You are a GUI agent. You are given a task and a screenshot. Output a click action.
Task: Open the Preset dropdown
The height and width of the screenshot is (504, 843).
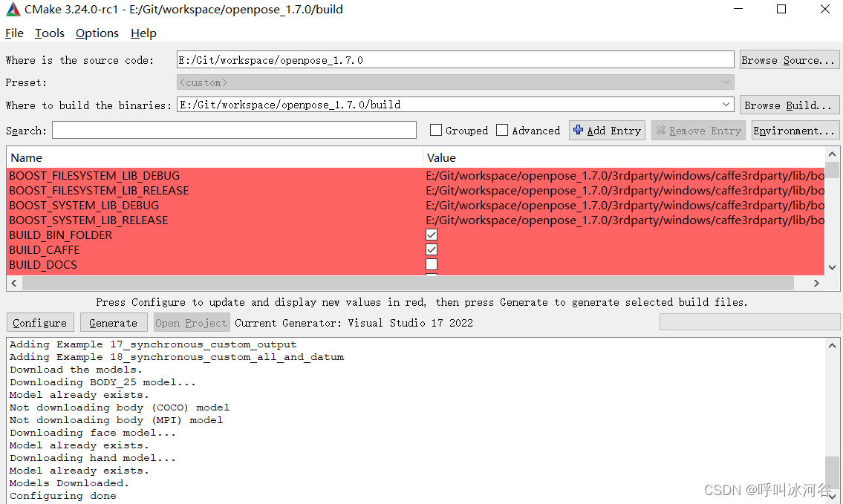pos(726,82)
